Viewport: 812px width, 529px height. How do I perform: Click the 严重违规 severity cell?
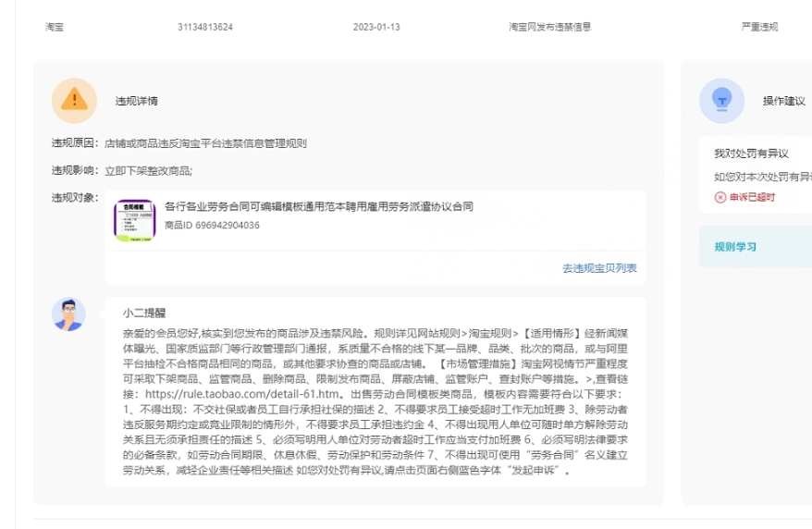759,27
